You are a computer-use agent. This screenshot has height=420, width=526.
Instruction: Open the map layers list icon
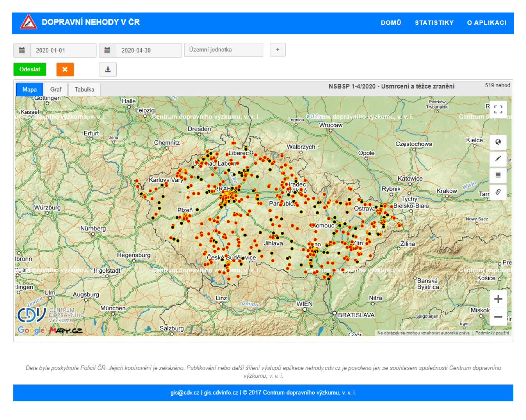pos(498,174)
